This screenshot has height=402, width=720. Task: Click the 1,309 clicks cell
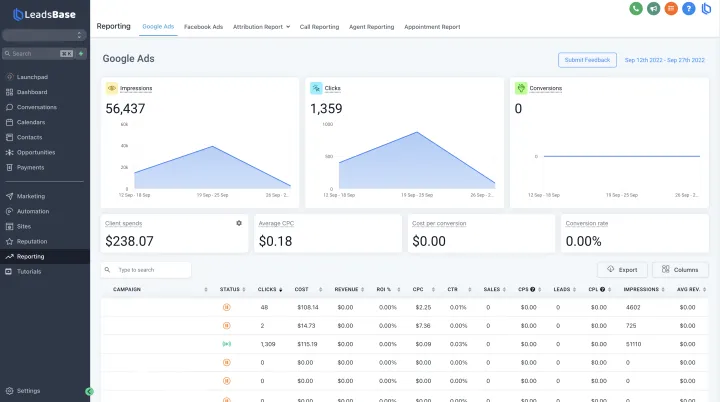268,344
